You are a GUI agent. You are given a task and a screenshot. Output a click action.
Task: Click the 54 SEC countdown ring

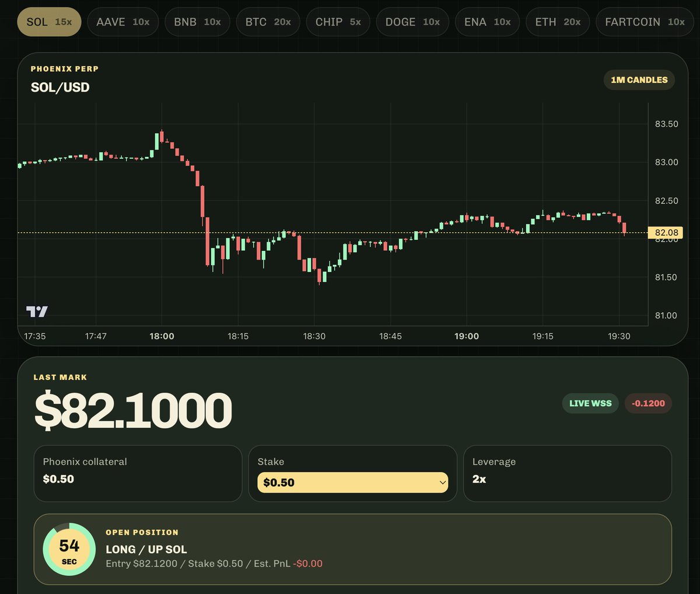tap(69, 550)
